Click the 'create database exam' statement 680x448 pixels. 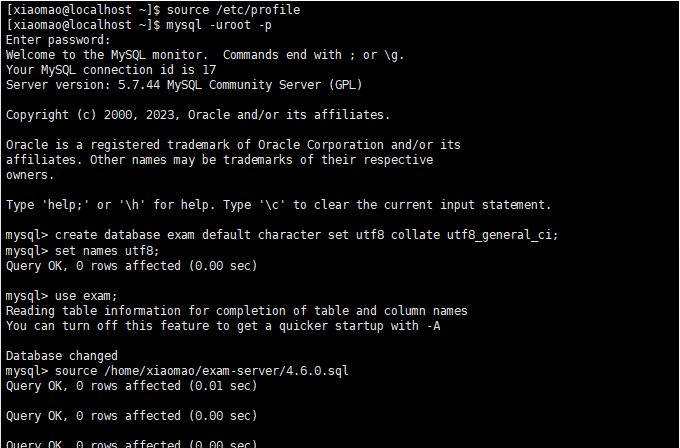coord(307,235)
